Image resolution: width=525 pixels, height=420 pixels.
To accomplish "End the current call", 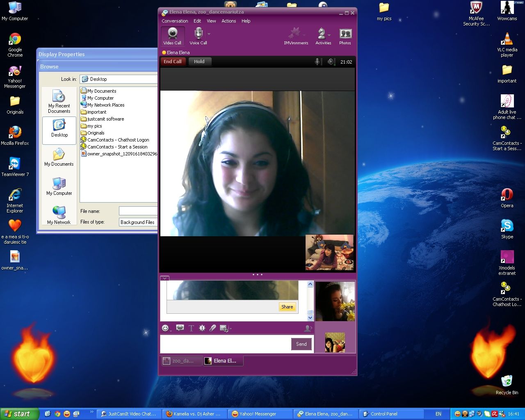I will tap(173, 62).
